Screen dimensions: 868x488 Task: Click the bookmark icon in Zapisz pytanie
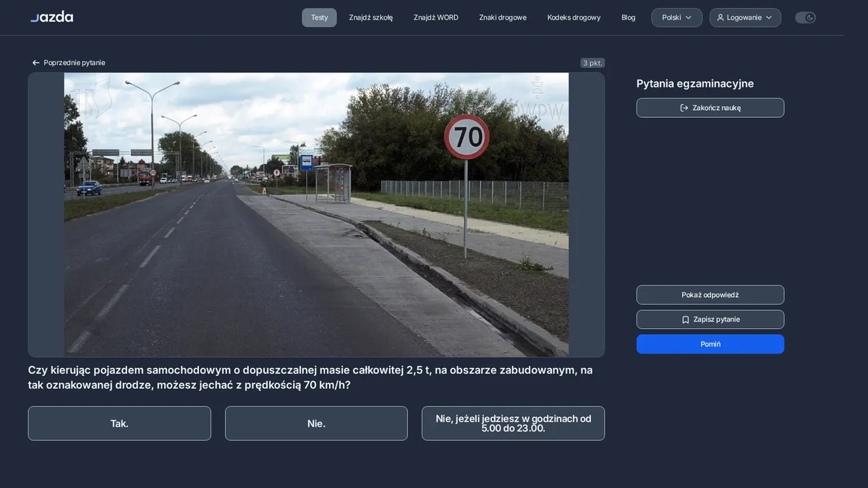point(685,320)
